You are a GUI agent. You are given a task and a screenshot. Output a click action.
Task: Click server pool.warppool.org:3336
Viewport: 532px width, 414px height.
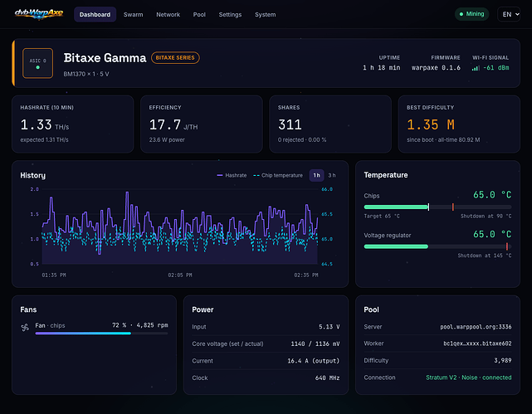pyautogui.click(x=476, y=327)
